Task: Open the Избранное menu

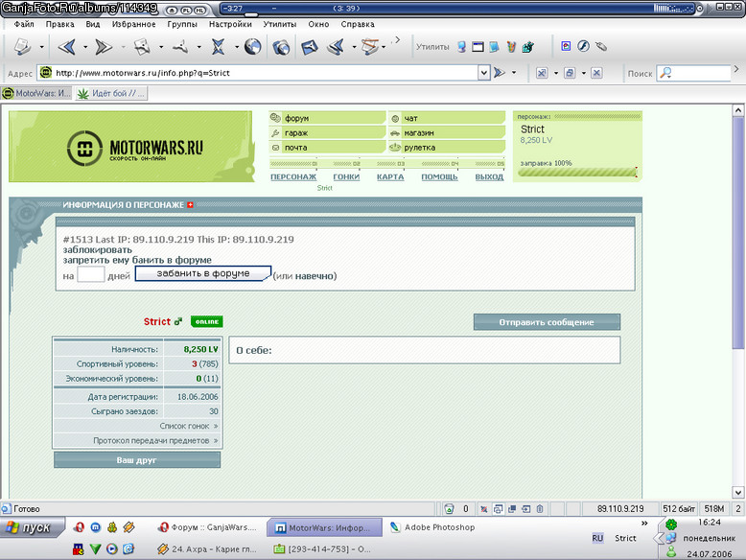Action: (x=133, y=24)
